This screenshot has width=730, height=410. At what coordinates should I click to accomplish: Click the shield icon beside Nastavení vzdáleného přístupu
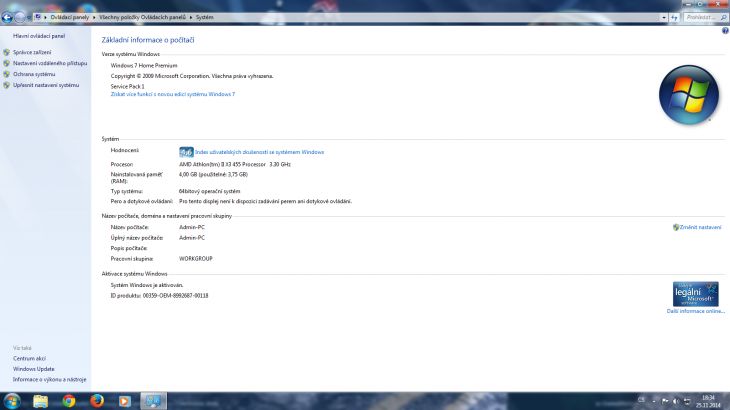[7, 63]
